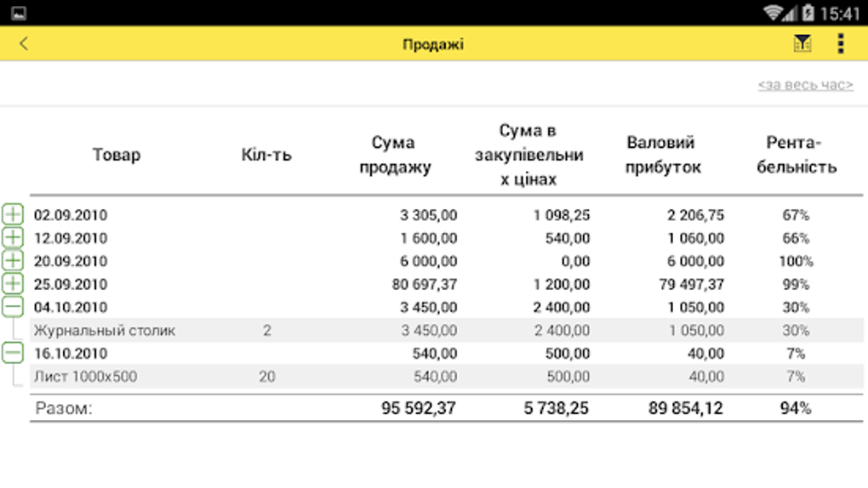This screenshot has height=488, width=868.
Task: Click the total purchase cost 5 738,25
Action: click(x=557, y=408)
